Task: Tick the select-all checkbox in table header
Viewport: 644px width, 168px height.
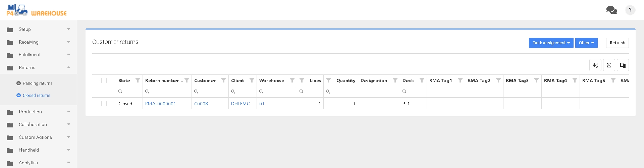Action: tap(104, 80)
